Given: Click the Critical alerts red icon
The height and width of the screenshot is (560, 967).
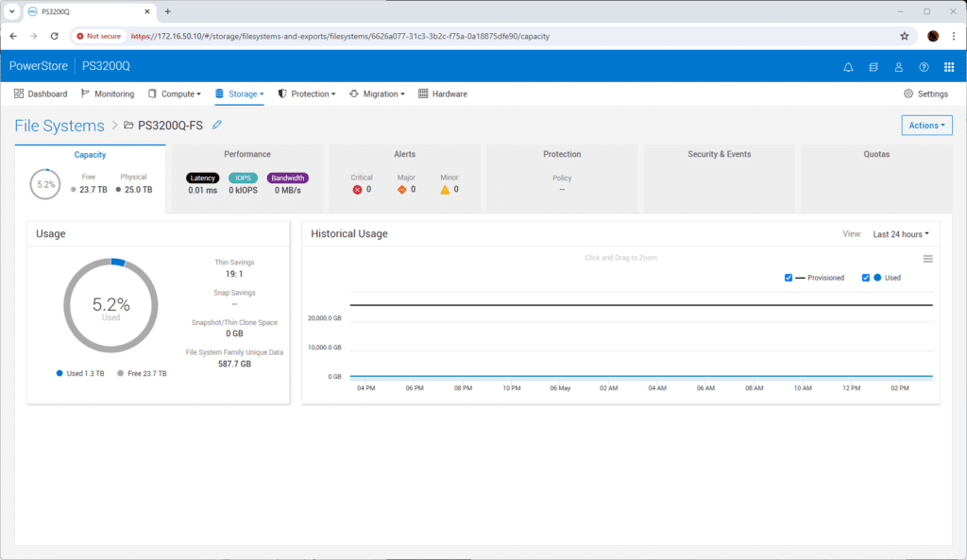Looking at the screenshot, I should [357, 190].
